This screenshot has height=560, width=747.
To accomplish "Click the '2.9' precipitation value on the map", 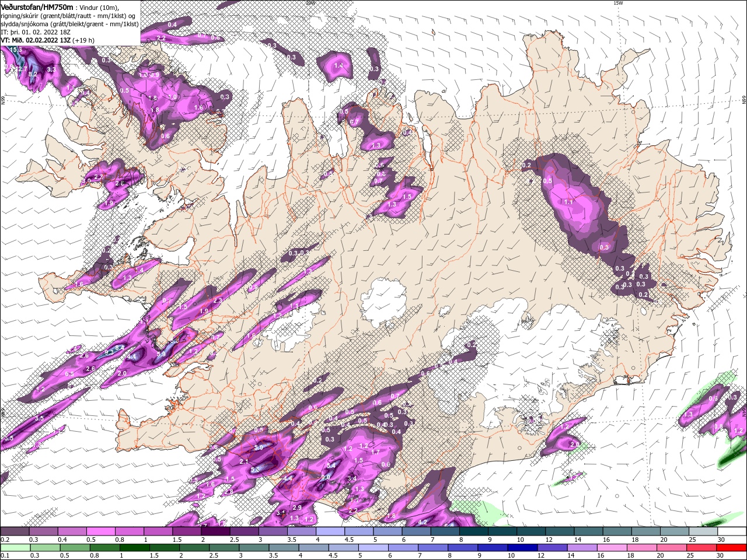I will (297, 508).
